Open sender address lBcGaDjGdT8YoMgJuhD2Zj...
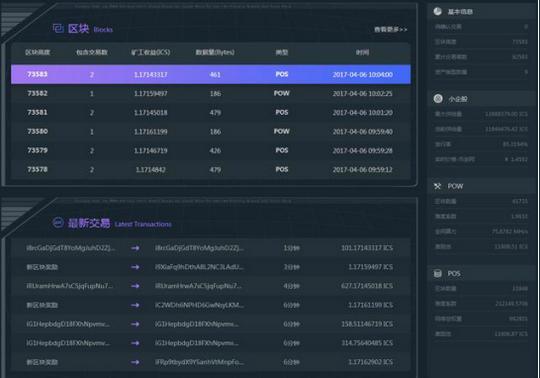540x378 pixels. tap(71, 248)
